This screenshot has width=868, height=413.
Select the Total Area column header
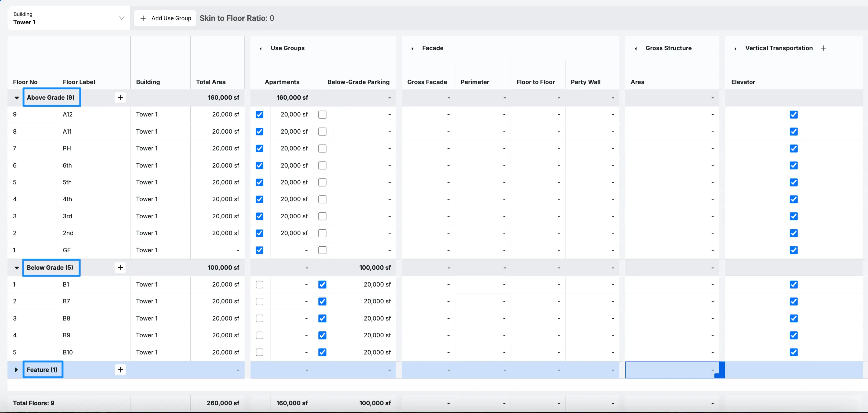(211, 82)
